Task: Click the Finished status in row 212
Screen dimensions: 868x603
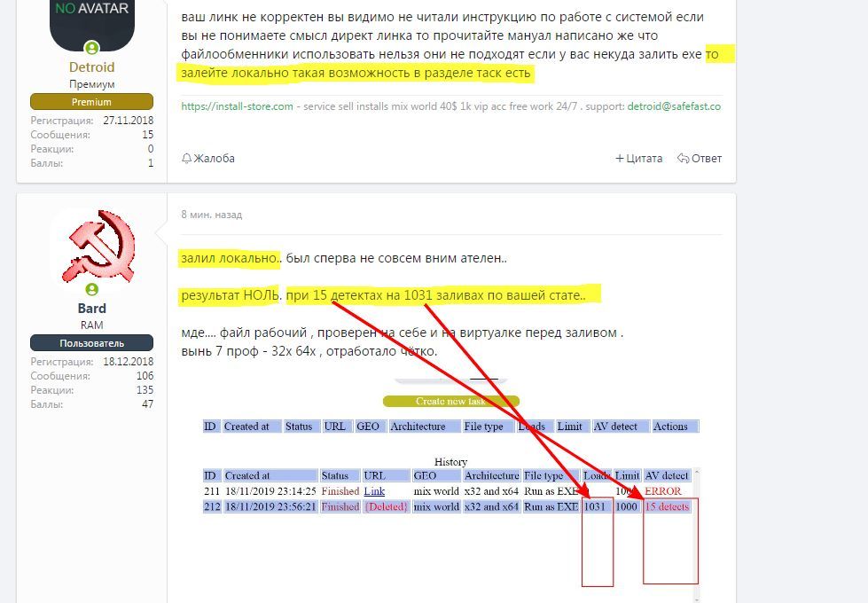Action: coord(340,506)
